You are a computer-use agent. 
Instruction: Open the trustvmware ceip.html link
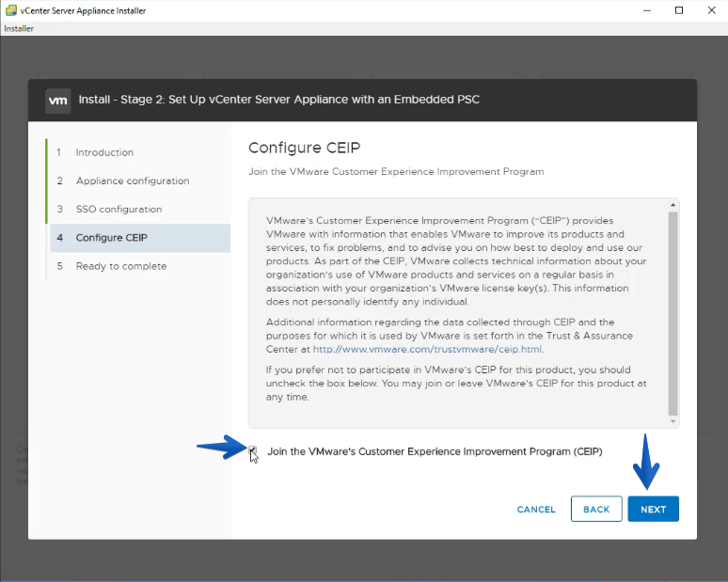pos(427,349)
